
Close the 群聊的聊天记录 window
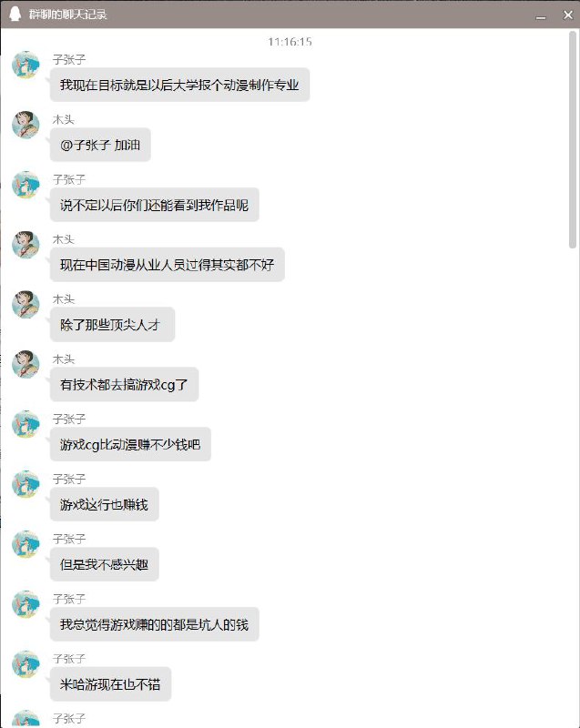(565, 15)
